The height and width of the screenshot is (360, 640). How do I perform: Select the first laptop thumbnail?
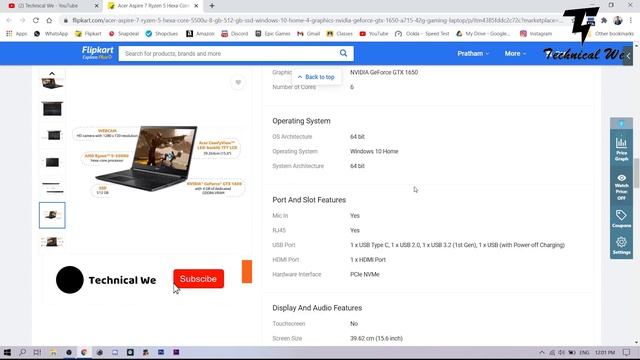coord(52,84)
